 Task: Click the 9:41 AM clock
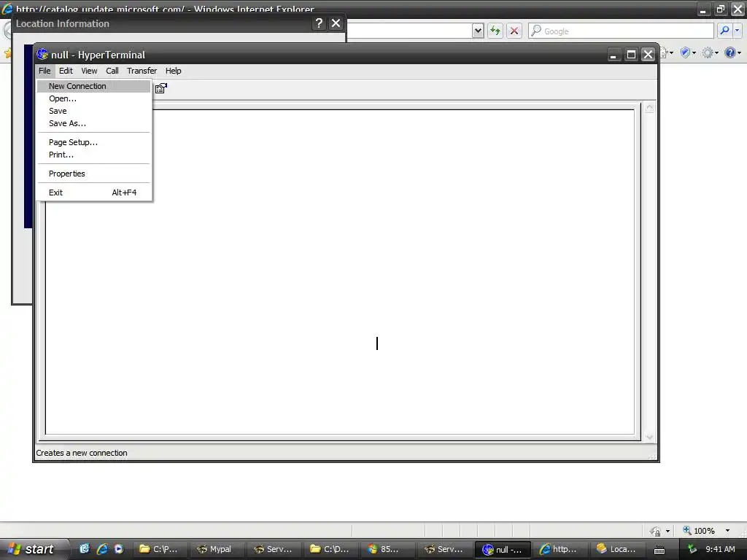click(x=720, y=549)
